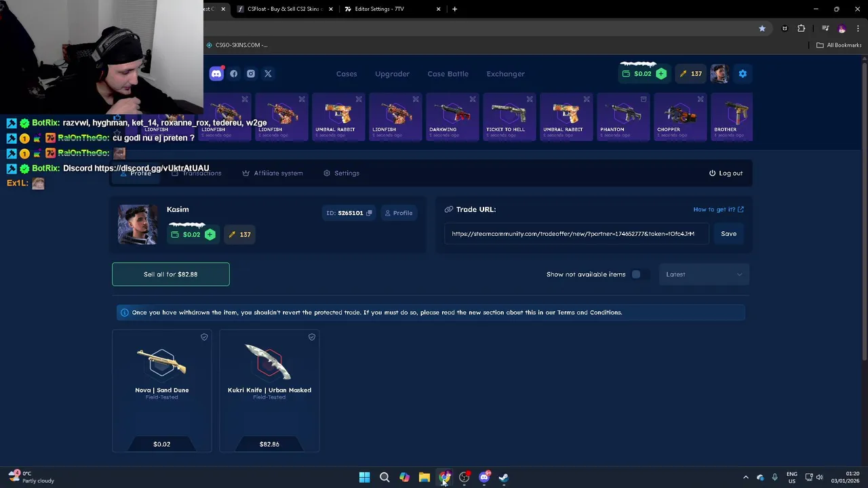
Task: Open the Discord link icon in site header
Action: pyautogui.click(x=216, y=74)
